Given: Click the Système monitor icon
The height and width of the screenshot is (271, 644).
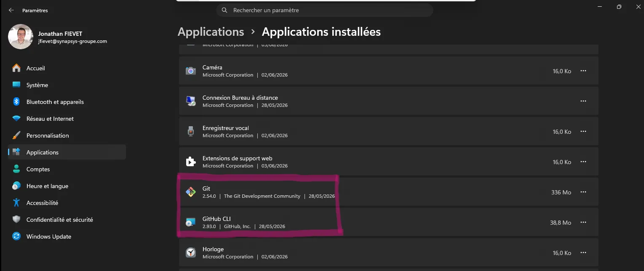Looking at the screenshot, I should click(x=16, y=85).
